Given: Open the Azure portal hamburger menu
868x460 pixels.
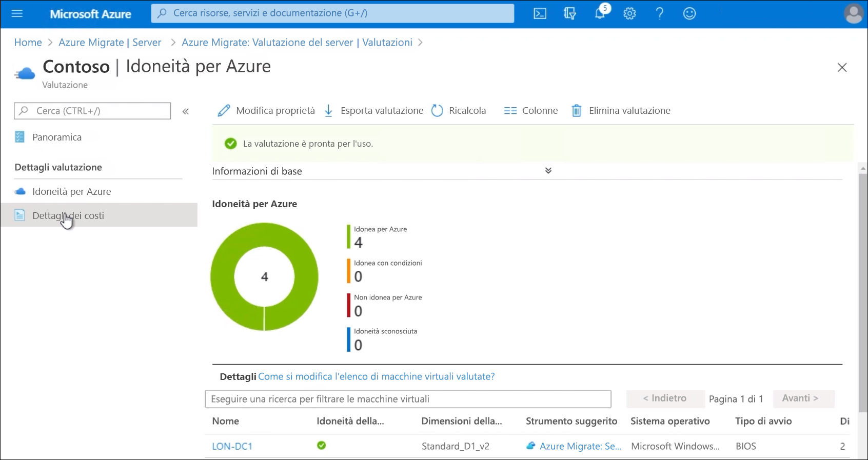Looking at the screenshot, I should (x=17, y=13).
